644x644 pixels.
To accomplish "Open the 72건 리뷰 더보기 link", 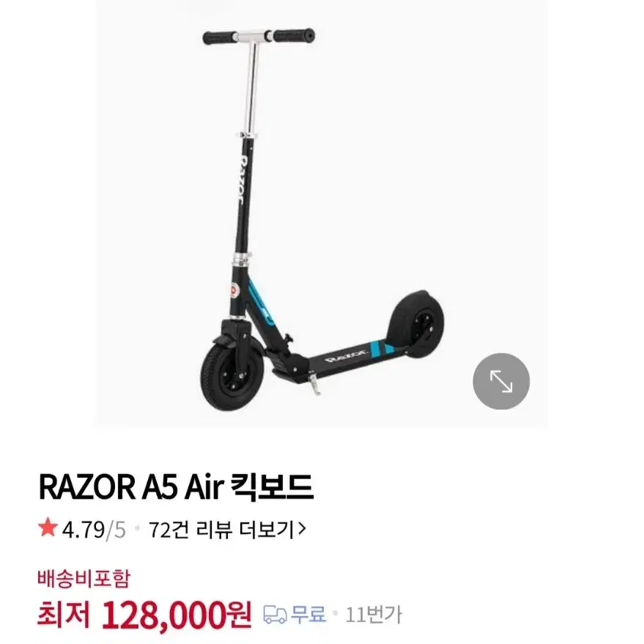I will click(227, 530).
